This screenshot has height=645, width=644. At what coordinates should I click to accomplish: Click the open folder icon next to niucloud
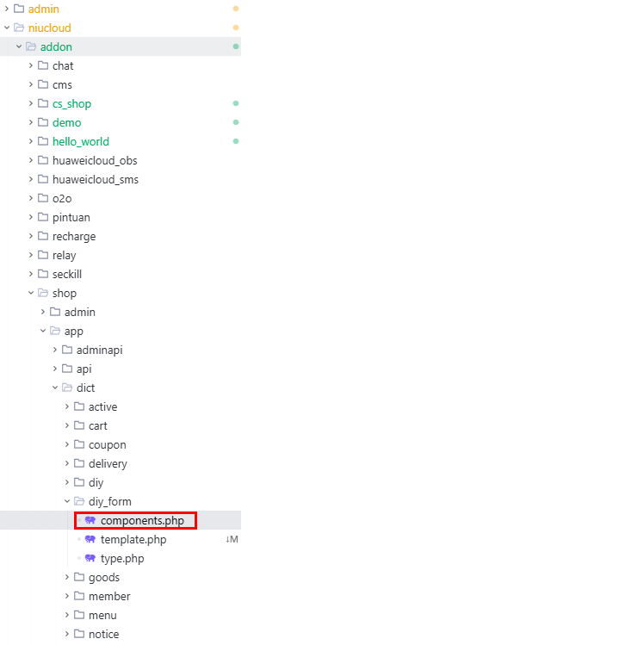click(19, 28)
